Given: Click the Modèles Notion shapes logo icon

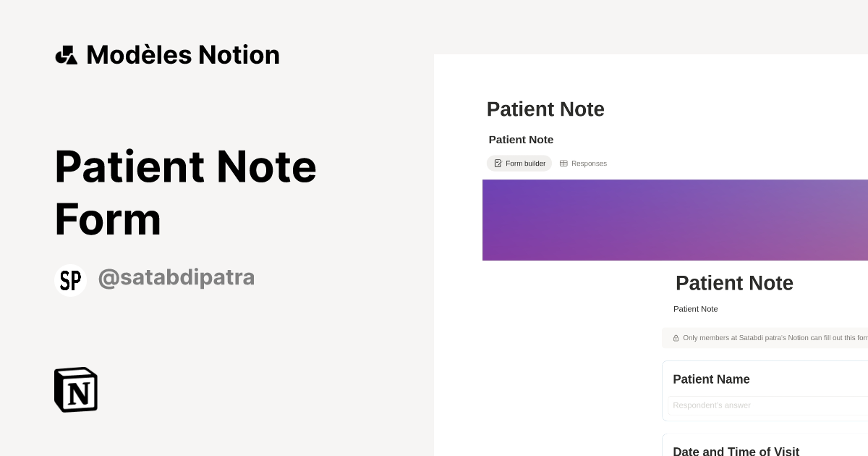Looking at the screenshot, I should pyautogui.click(x=67, y=55).
